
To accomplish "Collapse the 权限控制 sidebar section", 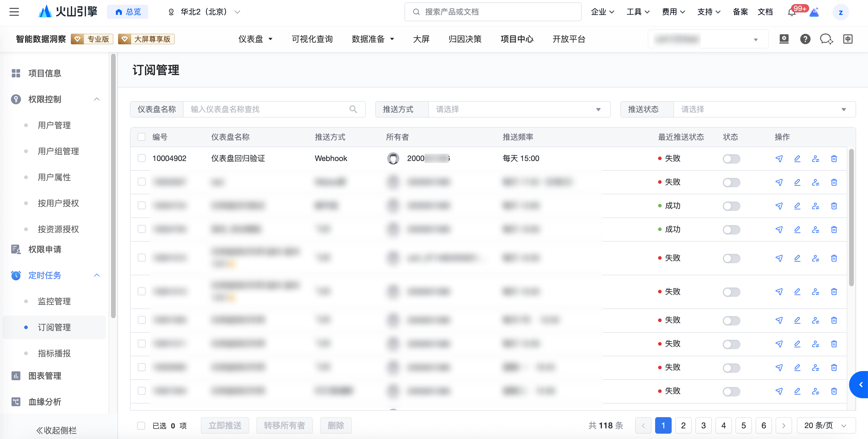I will [97, 99].
